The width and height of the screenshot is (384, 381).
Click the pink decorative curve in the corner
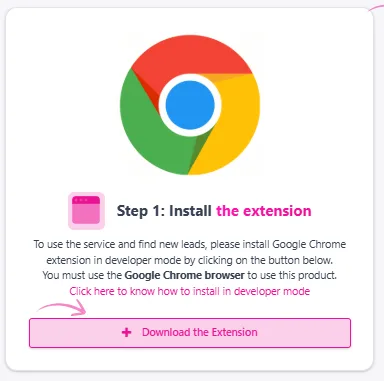click(x=376, y=7)
